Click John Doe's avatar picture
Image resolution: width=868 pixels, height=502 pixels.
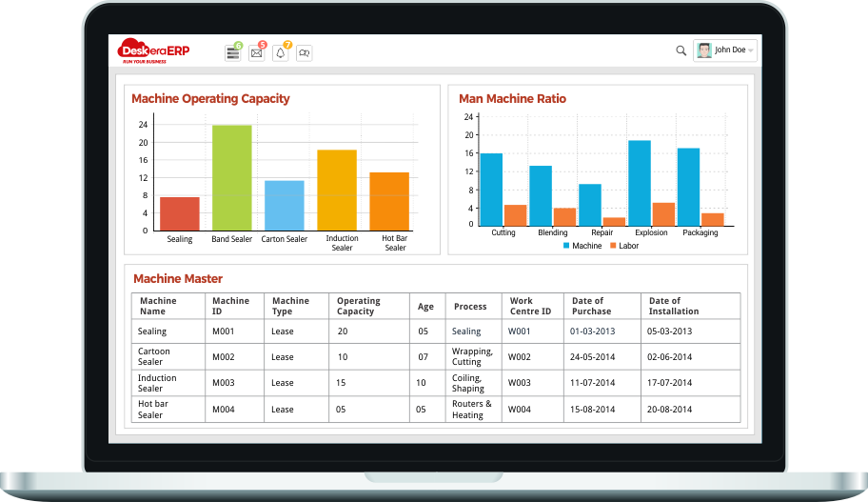(x=703, y=50)
